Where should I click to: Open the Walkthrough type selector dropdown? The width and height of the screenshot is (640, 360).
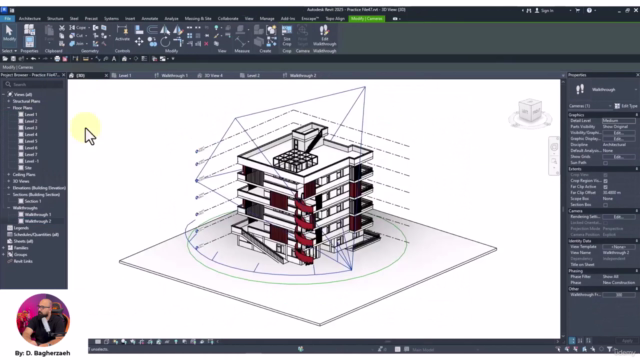point(603,89)
